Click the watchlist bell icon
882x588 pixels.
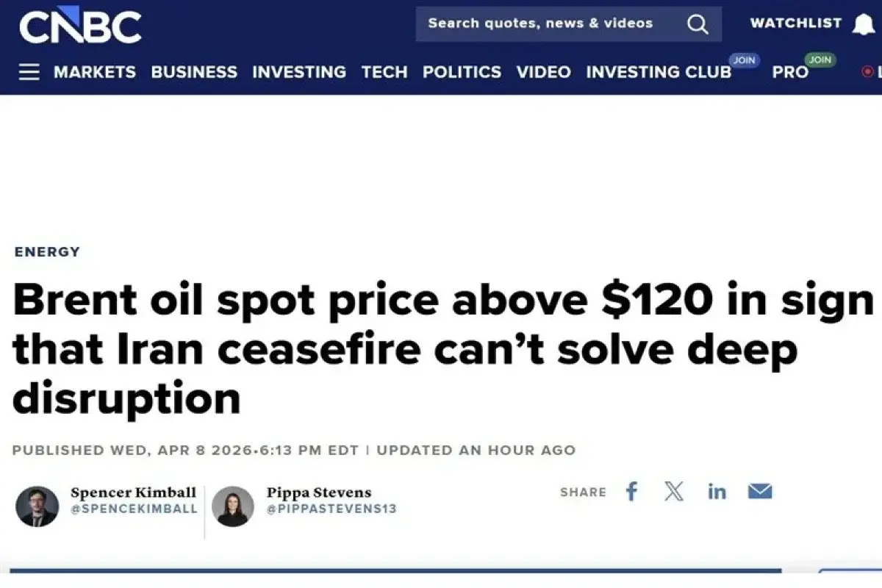pyautogui.click(x=864, y=25)
